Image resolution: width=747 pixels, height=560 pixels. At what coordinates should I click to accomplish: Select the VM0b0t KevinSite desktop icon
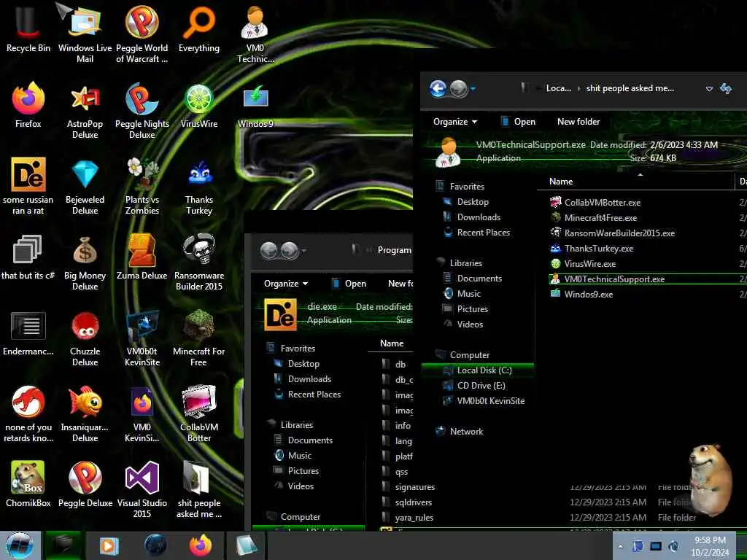pos(142,338)
